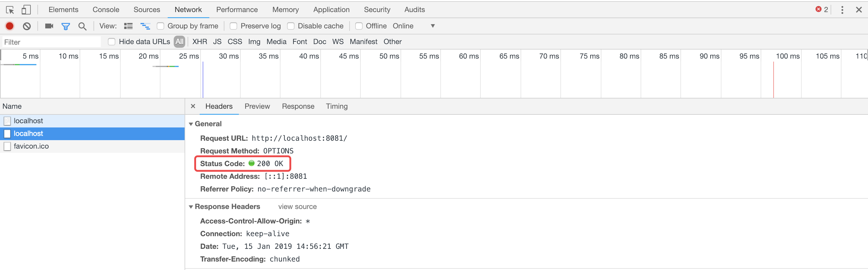This screenshot has height=270, width=868.
Task: Switch to the Memory panel
Action: [x=285, y=9]
